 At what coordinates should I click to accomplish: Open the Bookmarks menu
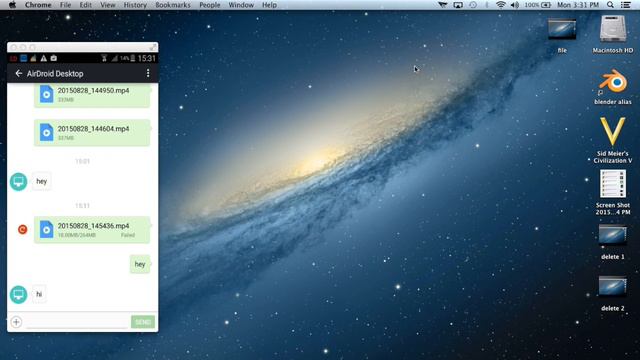(173, 5)
